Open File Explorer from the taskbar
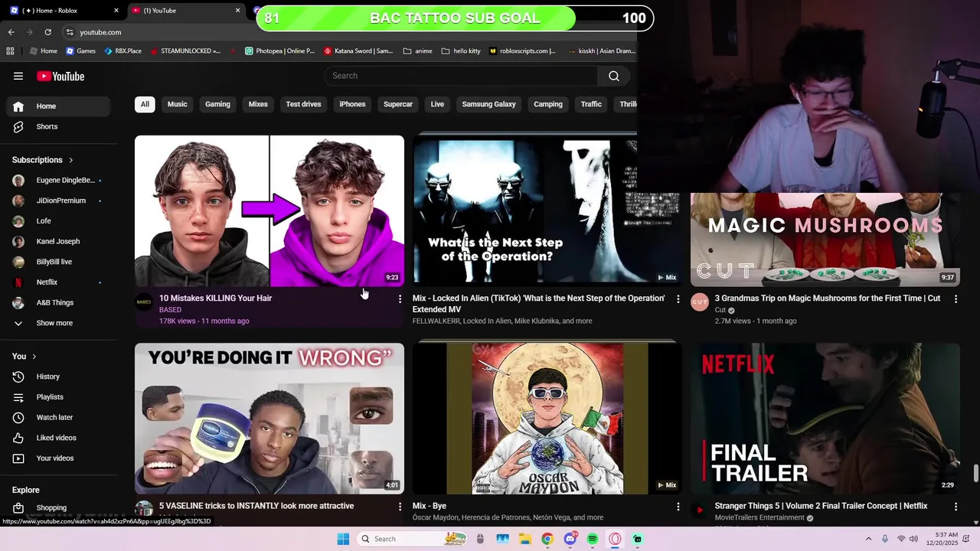This screenshot has height=551, width=980. point(525,539)
